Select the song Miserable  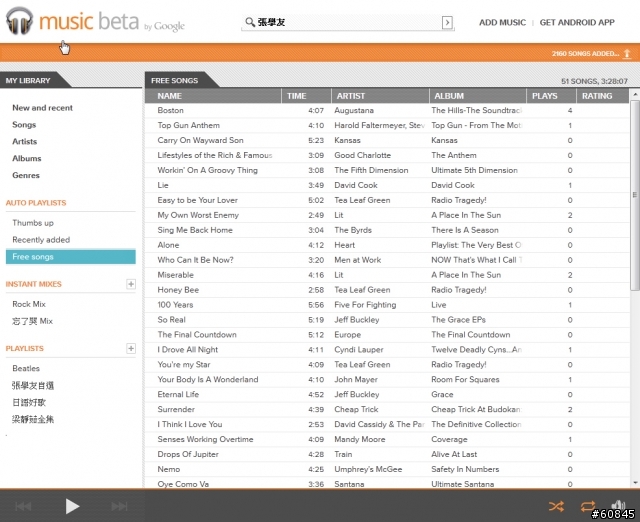pyautogui.click(x=176, y=275)
